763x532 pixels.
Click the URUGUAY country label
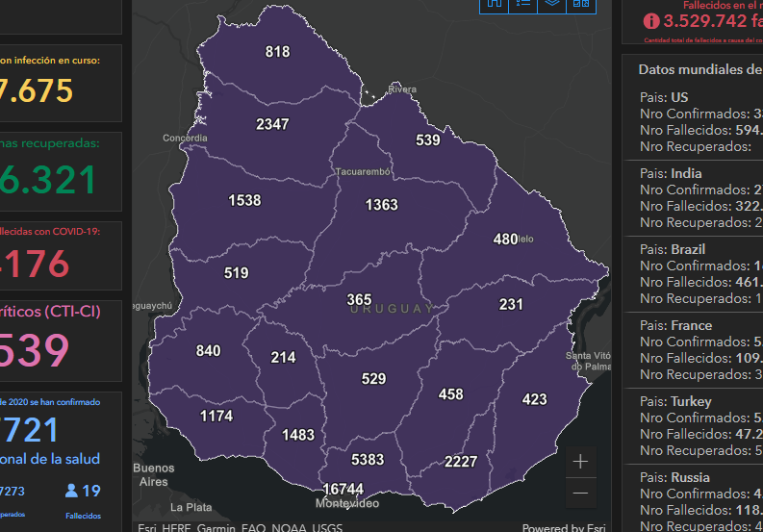pos(393,309)
